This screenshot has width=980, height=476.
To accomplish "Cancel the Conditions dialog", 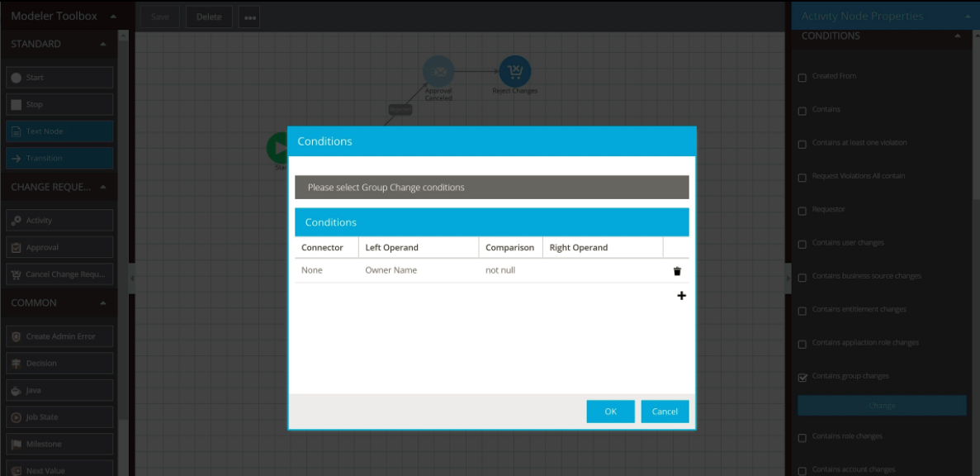I will (x=665, y=412).
